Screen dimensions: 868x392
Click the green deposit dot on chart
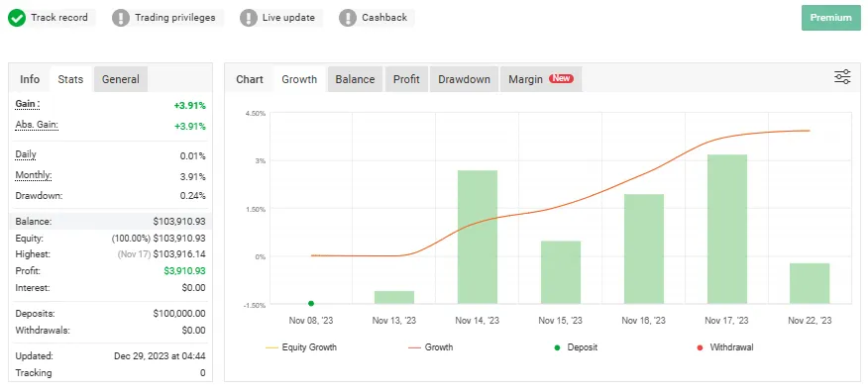311,304
